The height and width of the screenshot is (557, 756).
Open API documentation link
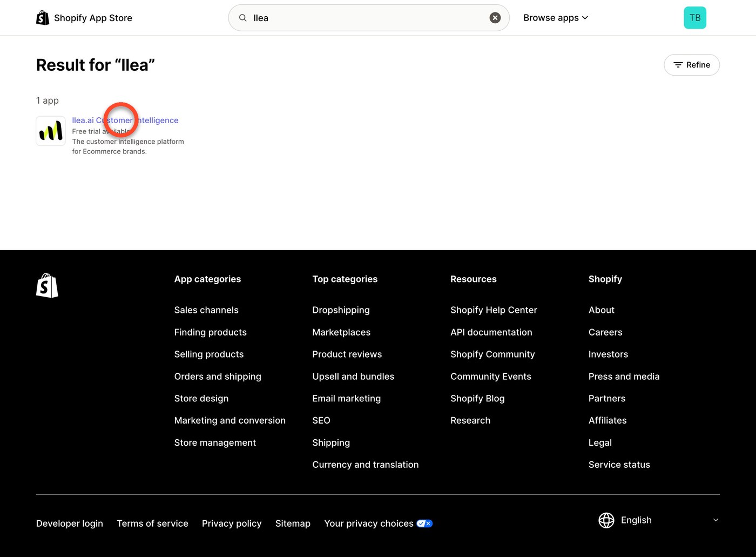(491, 332)
